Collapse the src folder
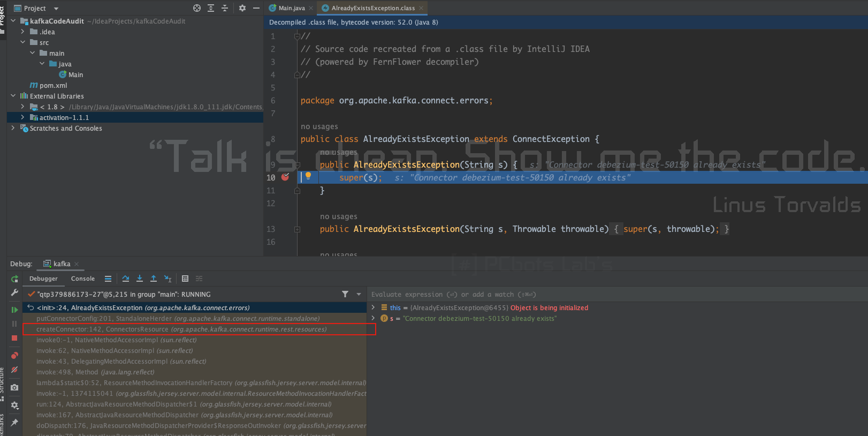Screen dimensions: 868x436 [22, 42]
